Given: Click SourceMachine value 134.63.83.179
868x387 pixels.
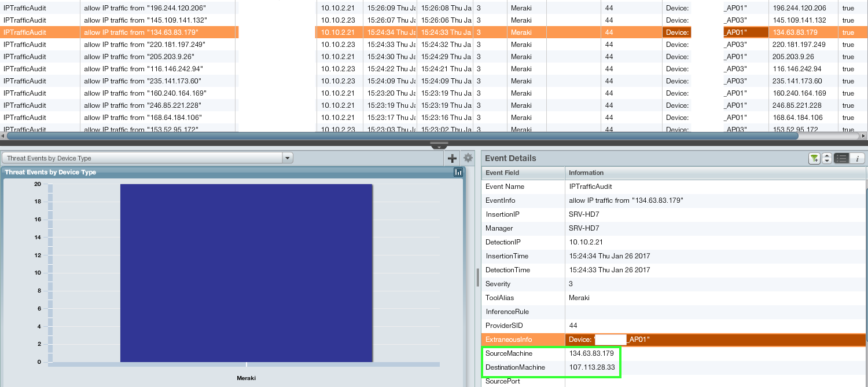Looking at the screenshot, I should [x=591, y=353].
